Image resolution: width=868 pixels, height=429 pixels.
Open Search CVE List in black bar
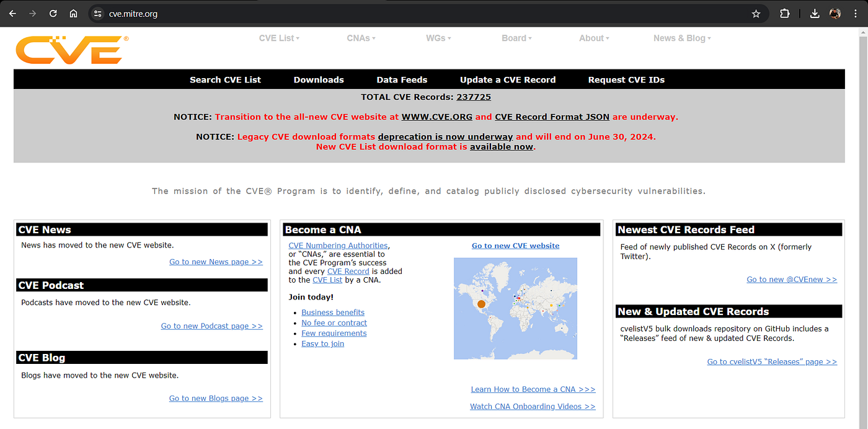pyautogui.click(x=225, y=79)
